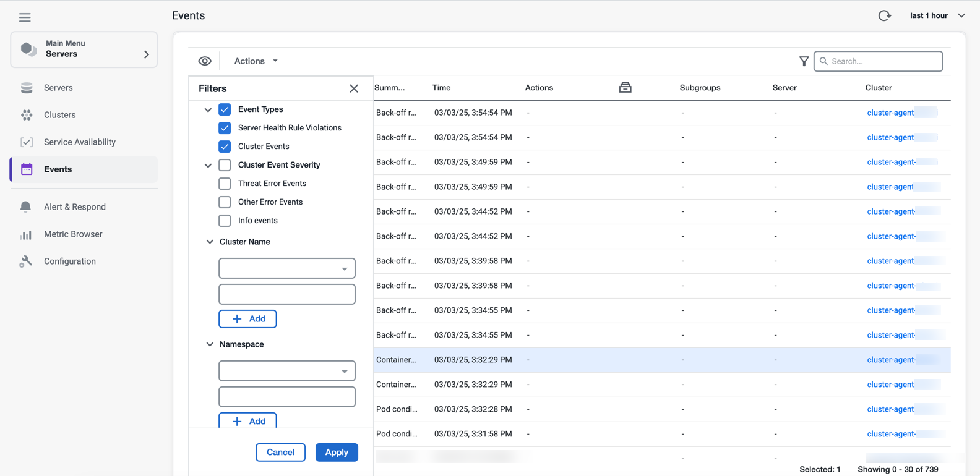The image size is (980, 476).
Task: Collapse Cluster Event Severity group chevron
Action: pyautogui.click(x=208, y=166)
